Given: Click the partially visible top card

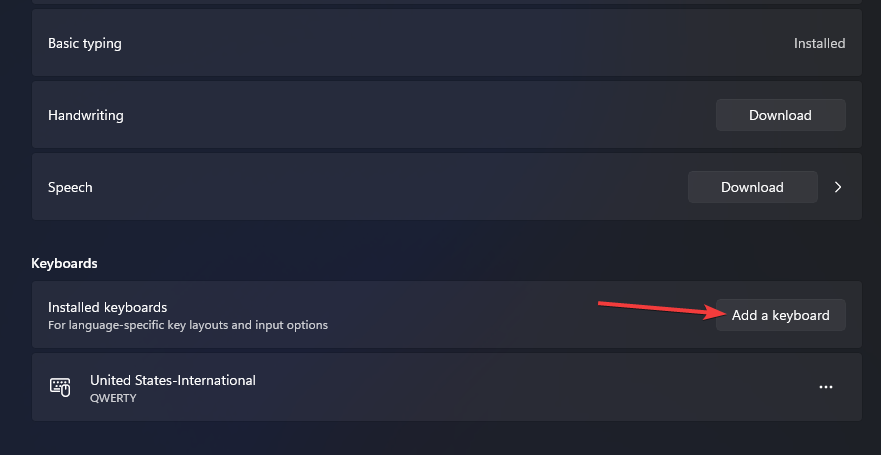Looking at the screenshot, I should (x=446, y=3).
